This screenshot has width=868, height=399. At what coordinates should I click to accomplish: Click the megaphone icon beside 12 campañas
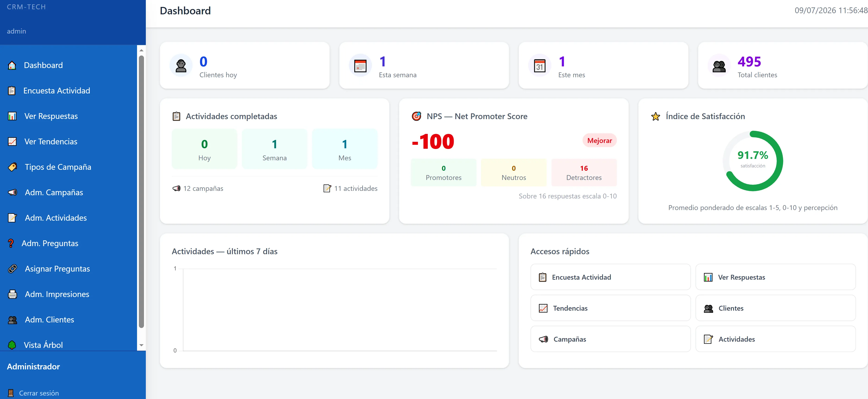(x=176, y=188)
